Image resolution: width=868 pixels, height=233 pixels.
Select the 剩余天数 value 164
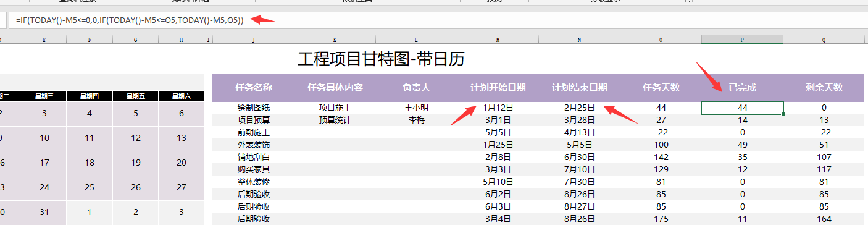pos(824,219)
